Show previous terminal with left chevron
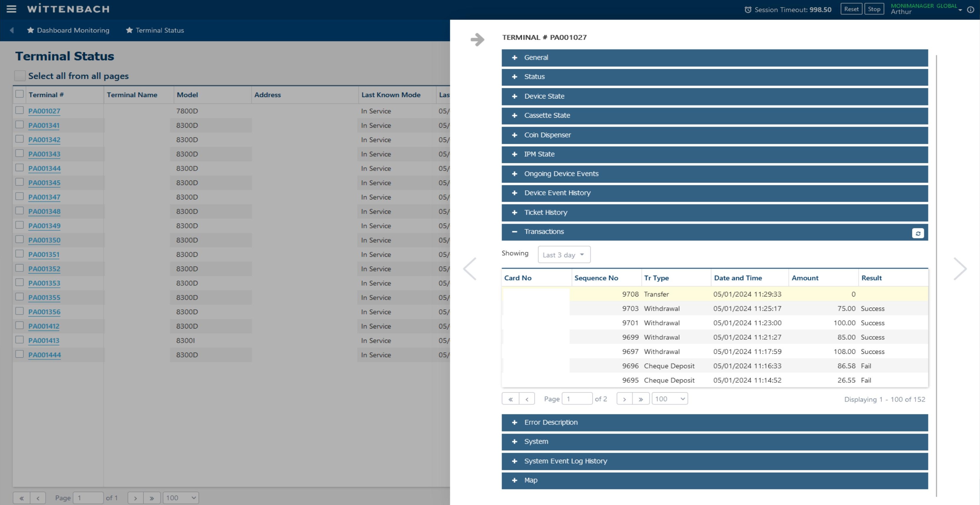This screenshot has width=980, height=505. [x=470, y=269]
